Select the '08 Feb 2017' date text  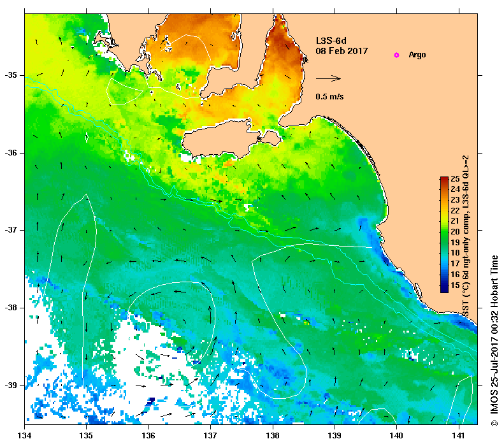pyautogui.click(x=342, y=51)
